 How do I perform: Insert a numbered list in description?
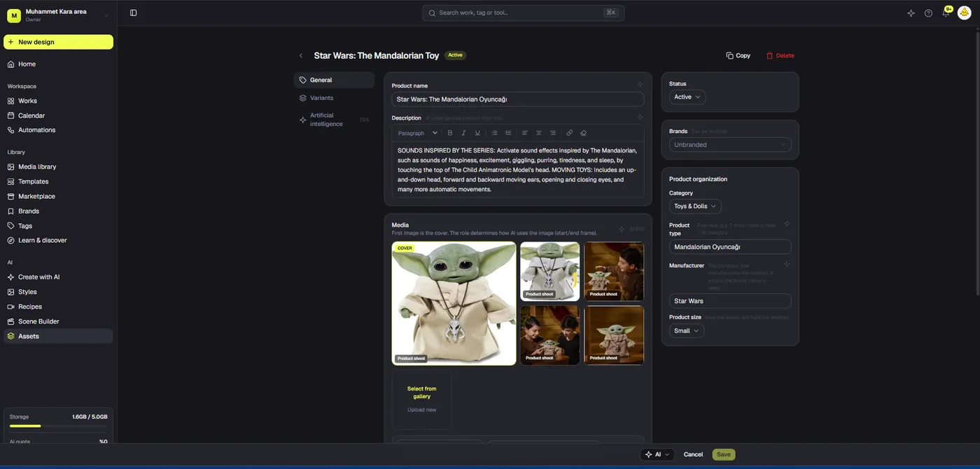pos(508,133)
